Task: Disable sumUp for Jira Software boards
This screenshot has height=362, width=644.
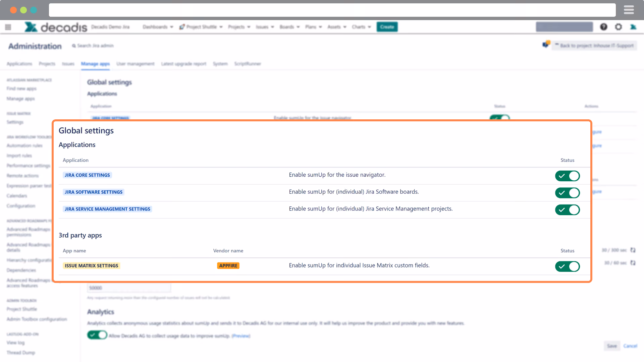Action: [567, 193]
